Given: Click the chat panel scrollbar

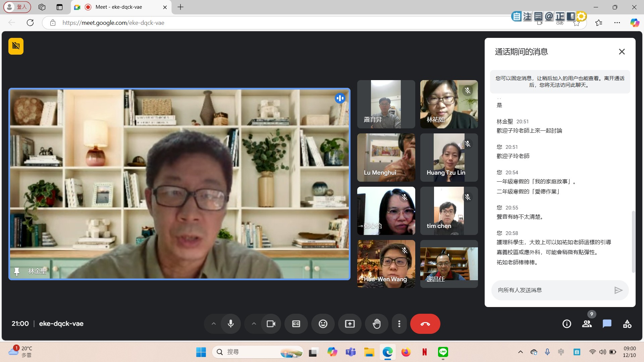Looking at the screenshot, I should pyautogui.click(x=633, y=241).
